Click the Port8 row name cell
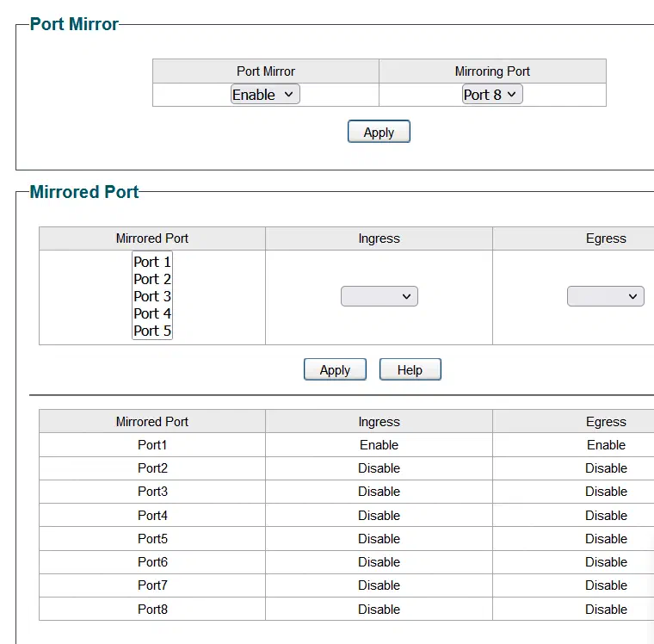The image size is (654, 644). coord(152,610)
